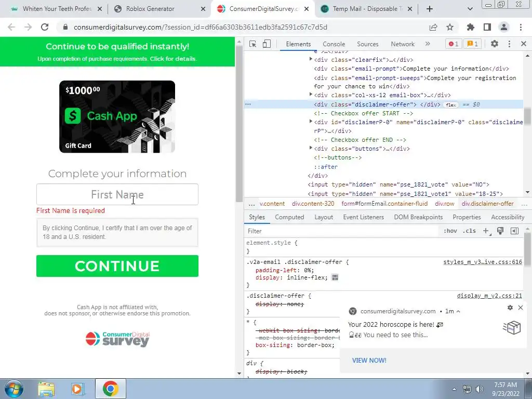
Task: Switch to the Sources tab
Action: [x=367, y=44]
